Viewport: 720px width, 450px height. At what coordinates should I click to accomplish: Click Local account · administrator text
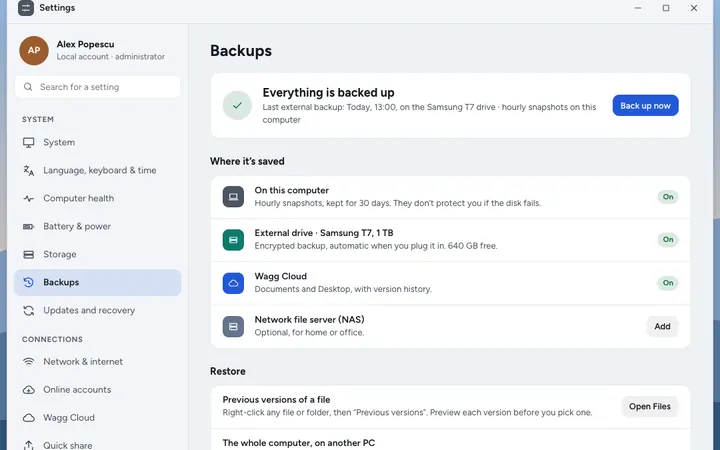click(111, 56)
